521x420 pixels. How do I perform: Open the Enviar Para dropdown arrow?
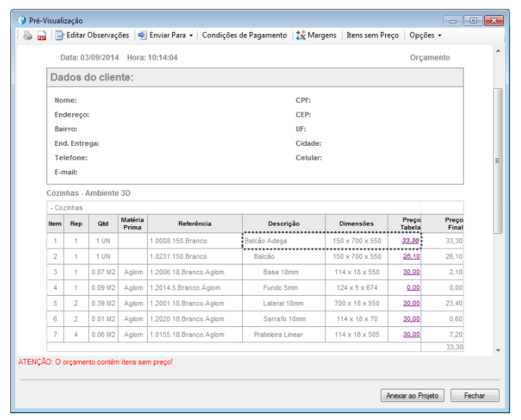pyautogui.click(x=191, y=35)
